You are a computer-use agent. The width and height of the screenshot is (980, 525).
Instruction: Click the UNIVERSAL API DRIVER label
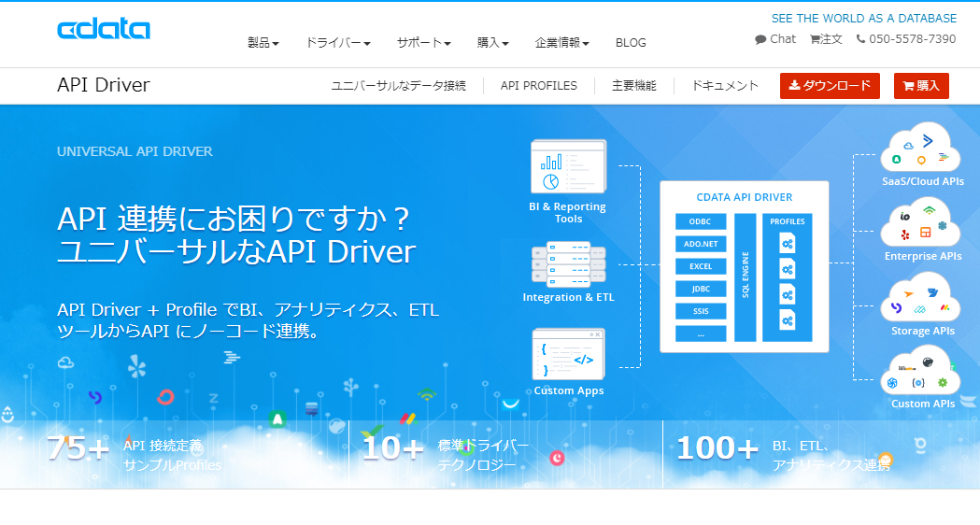coord(135,151)
